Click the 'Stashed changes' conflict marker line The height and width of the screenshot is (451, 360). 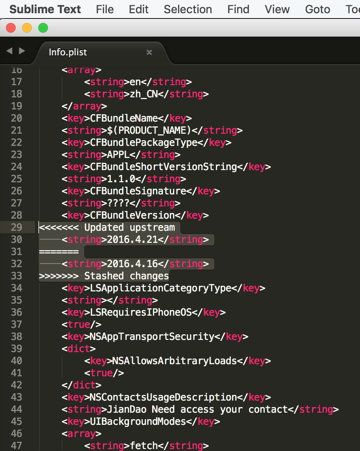pyautogui.click(x=104, y=276)
